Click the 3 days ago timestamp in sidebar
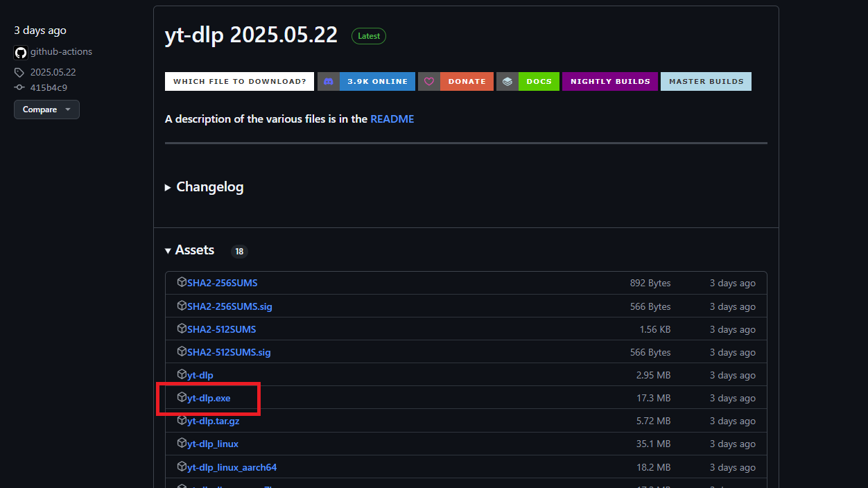The width and height of the screenshot is (868, 488). click(x=40, y=31)
